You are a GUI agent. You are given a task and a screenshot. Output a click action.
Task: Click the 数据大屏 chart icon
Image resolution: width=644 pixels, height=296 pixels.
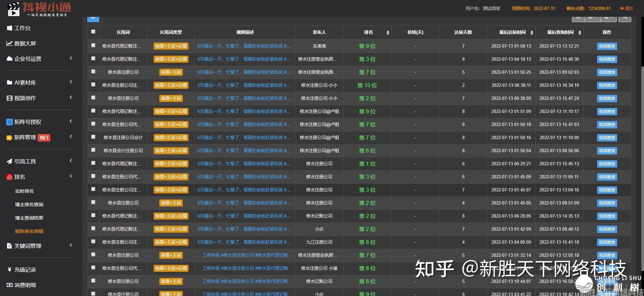pos(9,44)
